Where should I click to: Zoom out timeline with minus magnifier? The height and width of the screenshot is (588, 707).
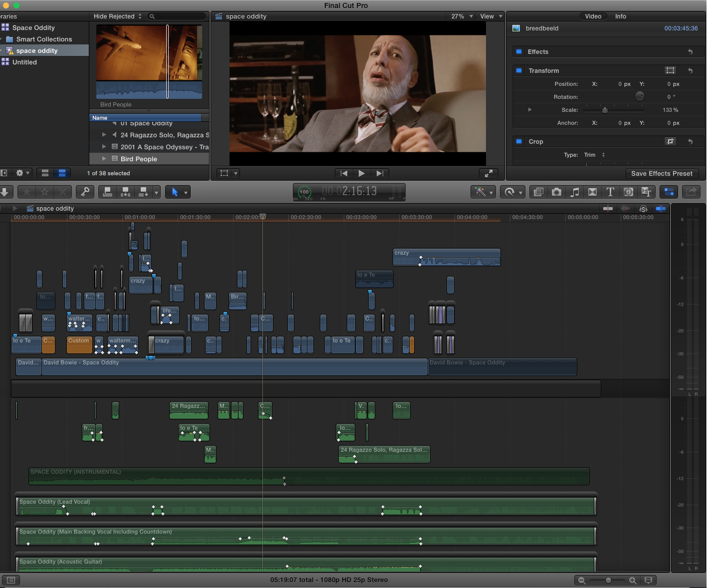(x=582, y=580)
